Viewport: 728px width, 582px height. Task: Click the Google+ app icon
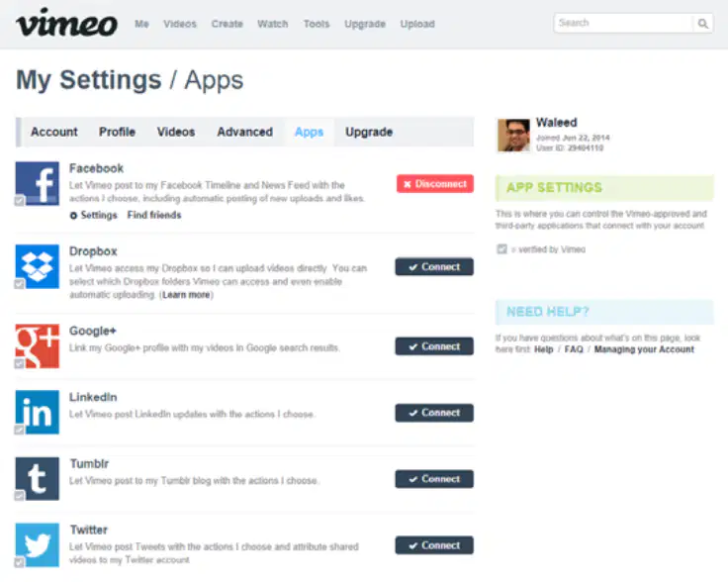click(x=38, y=346)
